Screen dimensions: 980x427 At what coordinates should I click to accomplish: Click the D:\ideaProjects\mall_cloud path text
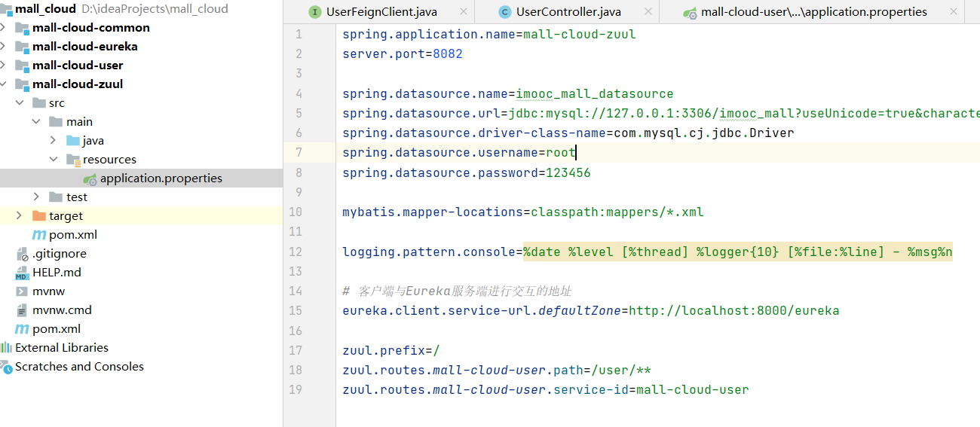155,9
